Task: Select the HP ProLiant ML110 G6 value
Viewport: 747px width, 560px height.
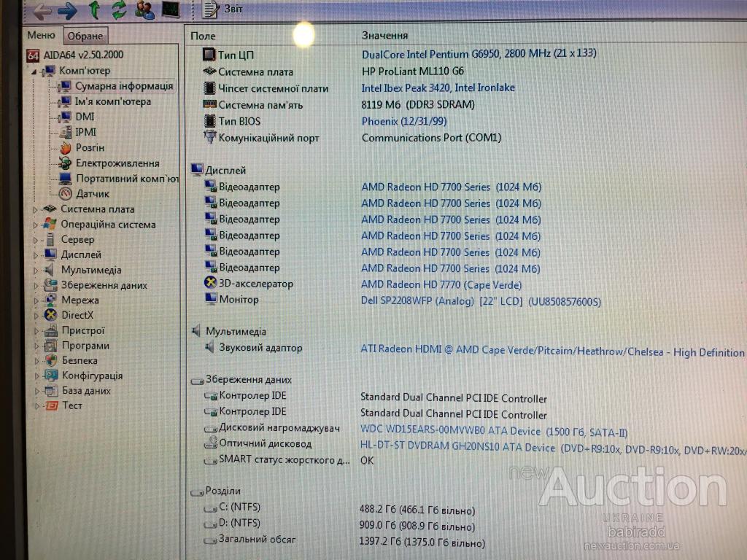Action: (x=413, y=71)
